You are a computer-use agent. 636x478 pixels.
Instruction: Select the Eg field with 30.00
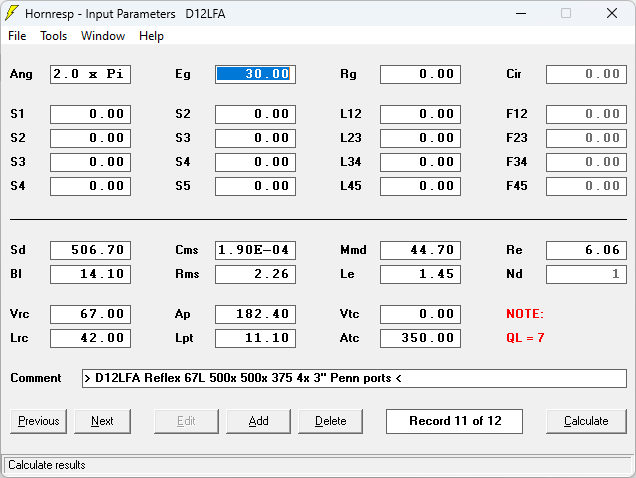pos(256,74)
